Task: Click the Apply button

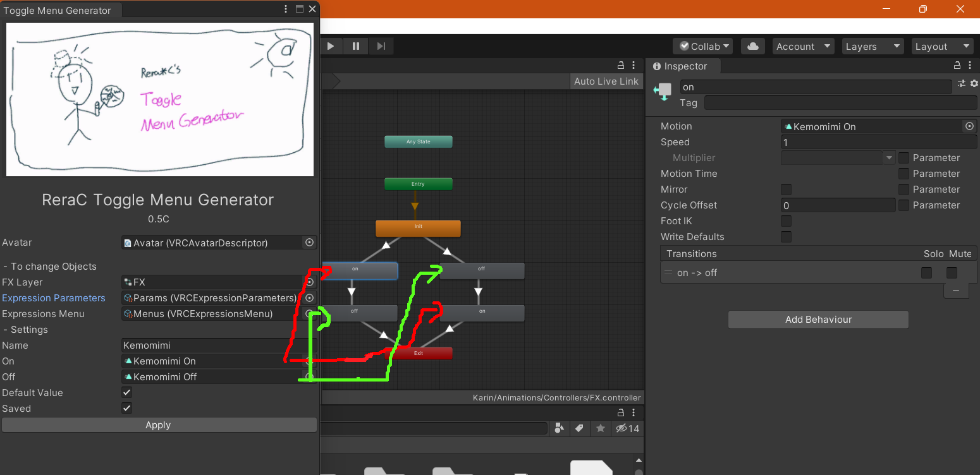Action: coord(159,425)
